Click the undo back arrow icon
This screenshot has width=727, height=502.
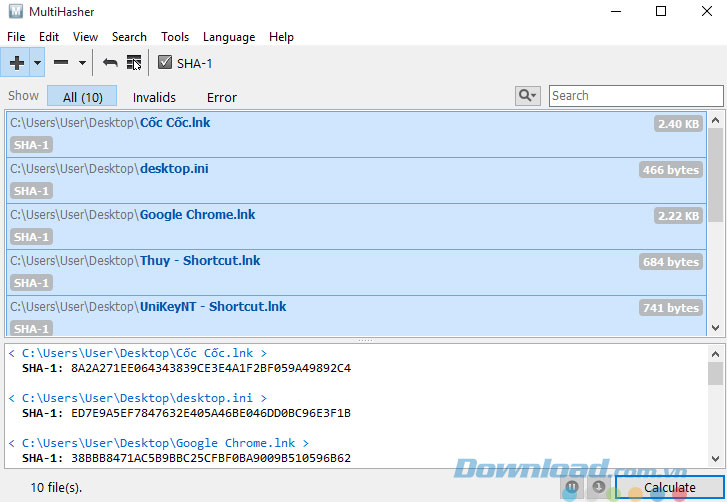(x=110, y=62)
